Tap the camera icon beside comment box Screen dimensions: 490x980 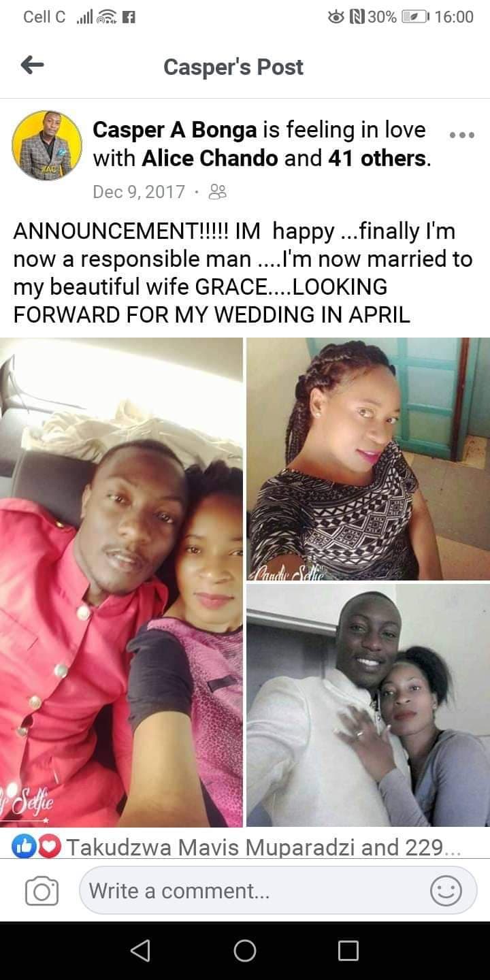(x=42, y=891)
